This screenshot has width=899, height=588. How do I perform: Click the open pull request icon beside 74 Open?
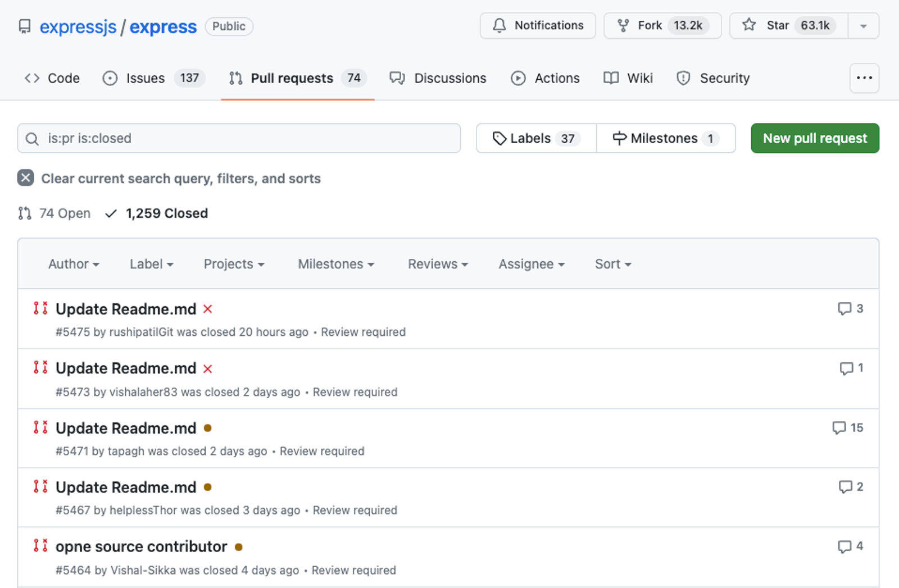tap(25, 213)
